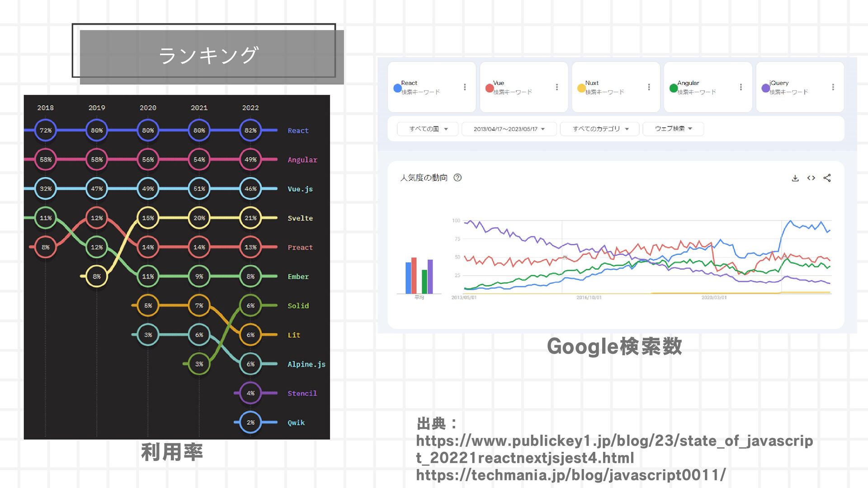Open the React search term options menu

tap(465, 87)
